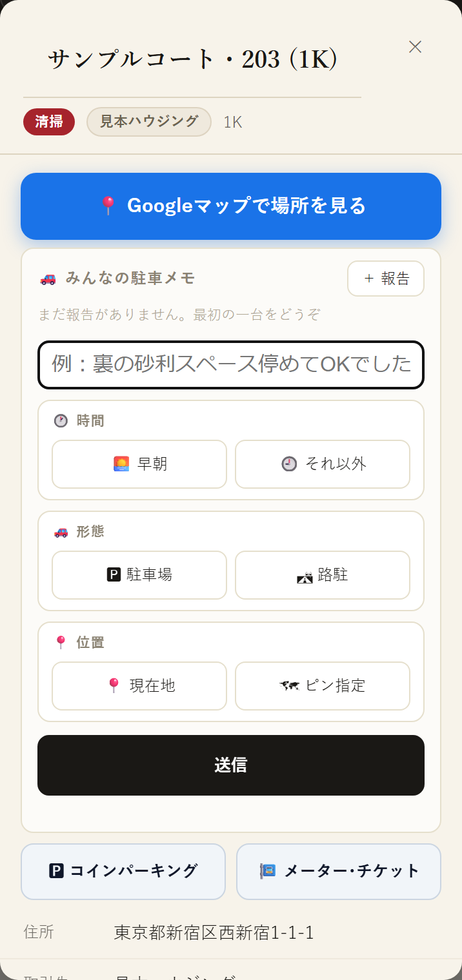Click the clock icon next to 時間
462x980 pixels.
click(61, 421)
